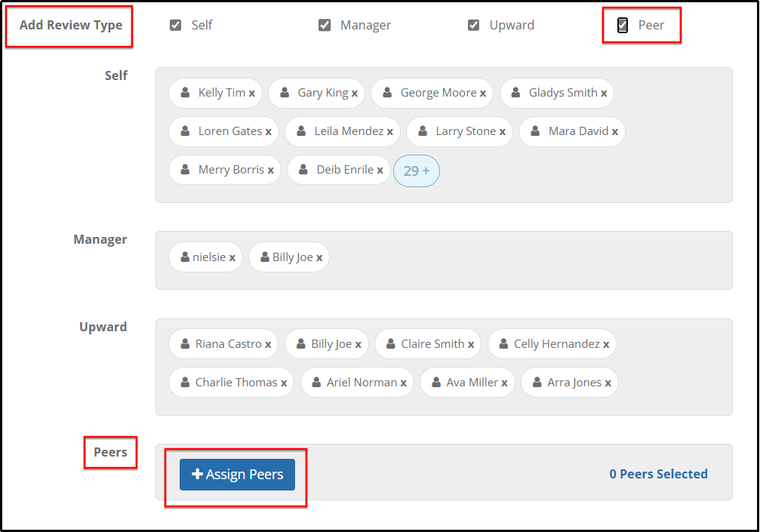Toggle the Peer review type checkbox

pos(623,25)
